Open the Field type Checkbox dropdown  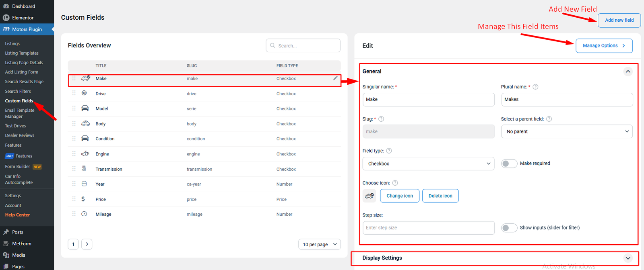tap(428, 164)
